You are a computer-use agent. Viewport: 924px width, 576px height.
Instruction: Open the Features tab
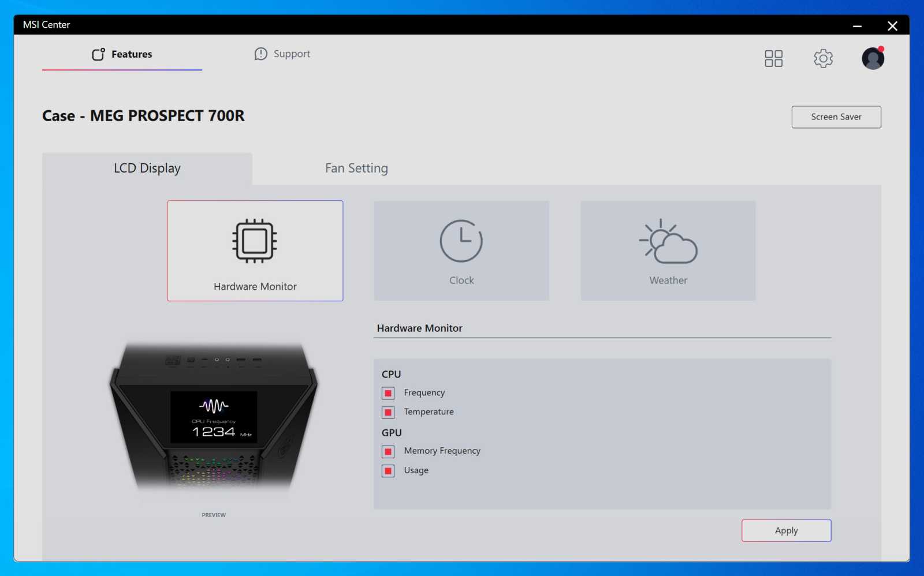click(x=122, y=54)
